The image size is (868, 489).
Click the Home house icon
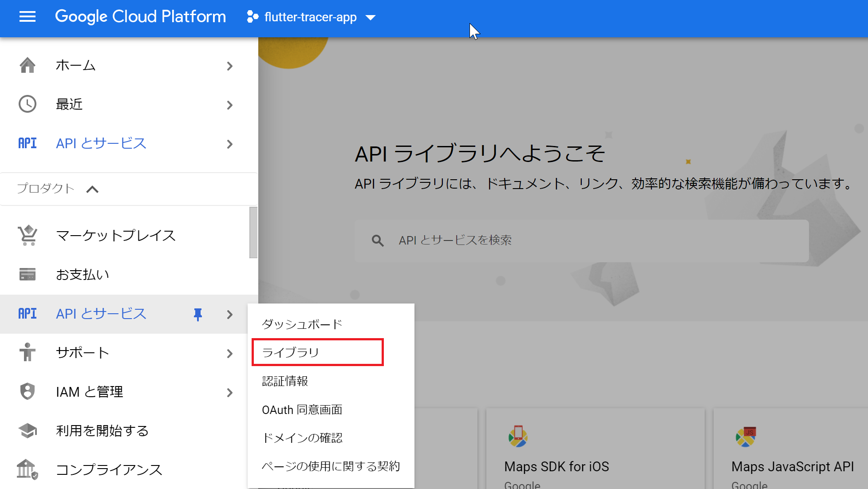point(28,65)
